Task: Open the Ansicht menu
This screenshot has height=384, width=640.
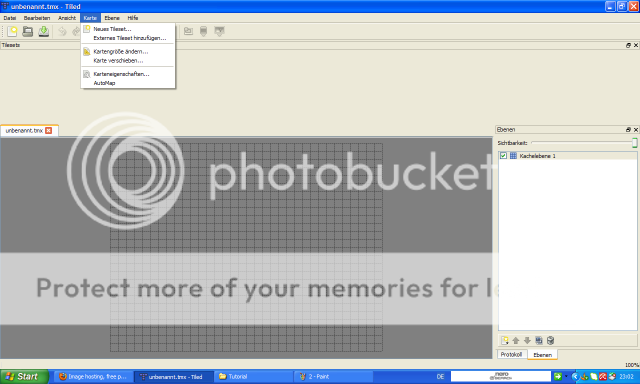Action: click(x=67, y=18)
